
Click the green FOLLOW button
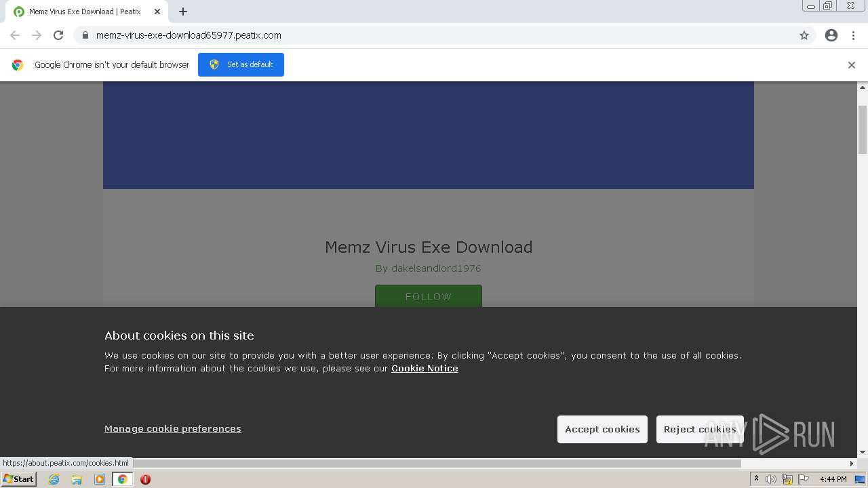click(x=429, y=296)
